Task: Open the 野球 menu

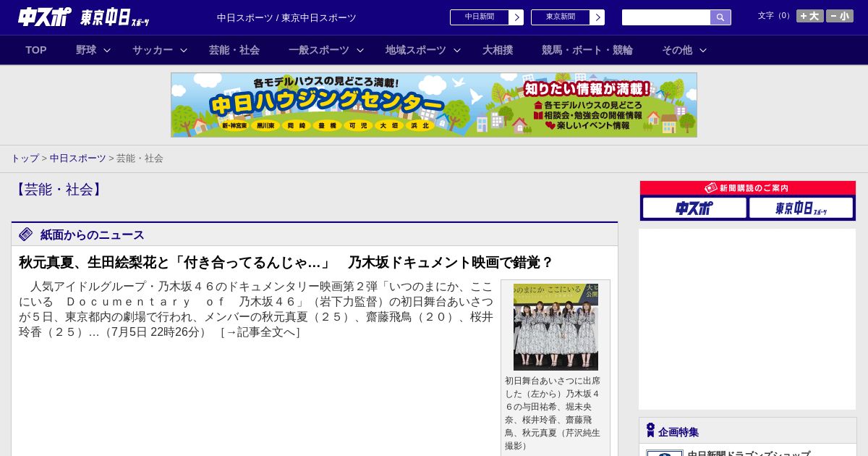Action: (86, 50)
